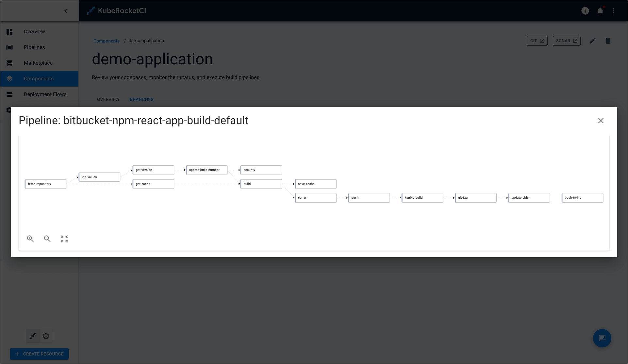Image resolution: width=628 pixels, height=364 pixels.
Task: Collapse the sidebar with the chevron
Action: click(x=65, y=11)
